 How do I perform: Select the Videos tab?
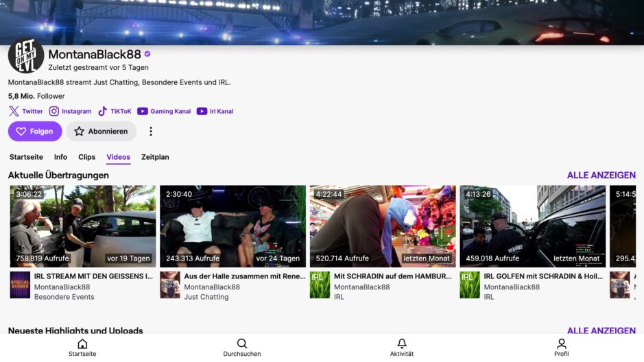click(x=118, y=157)
